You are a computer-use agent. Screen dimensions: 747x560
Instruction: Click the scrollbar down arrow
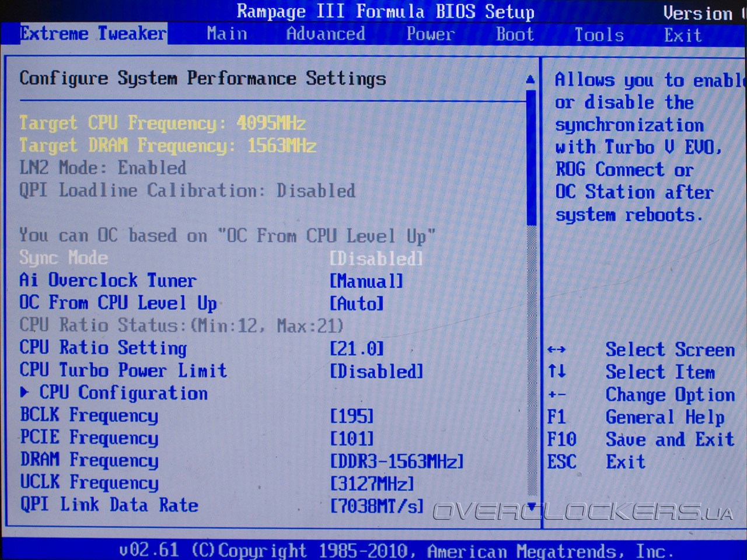532,506
